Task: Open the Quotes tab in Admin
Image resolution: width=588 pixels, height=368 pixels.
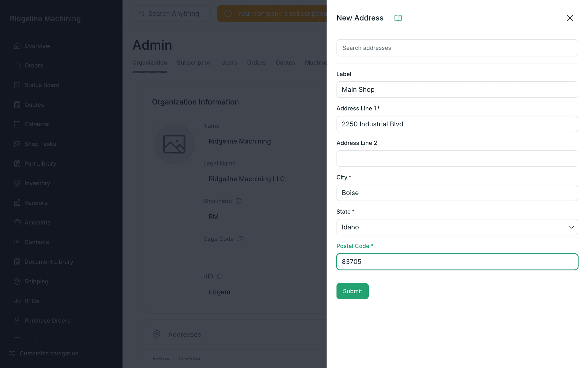Action: coord(285,63)
